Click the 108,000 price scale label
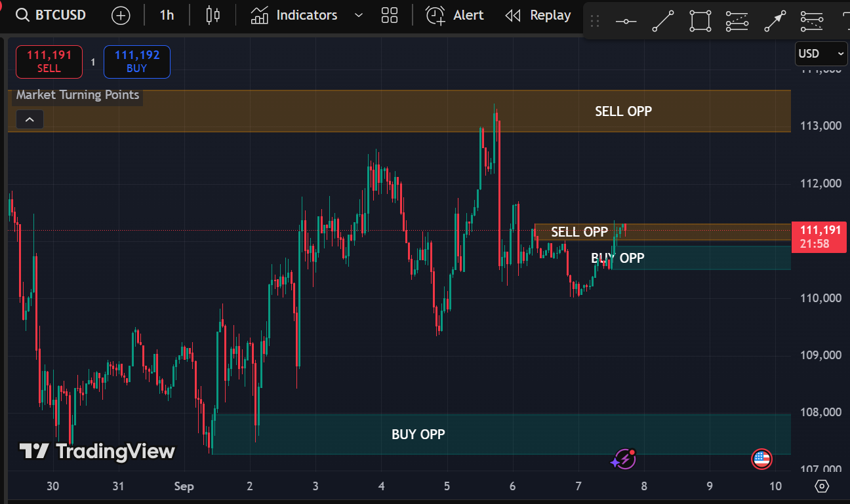 [820, 412]
